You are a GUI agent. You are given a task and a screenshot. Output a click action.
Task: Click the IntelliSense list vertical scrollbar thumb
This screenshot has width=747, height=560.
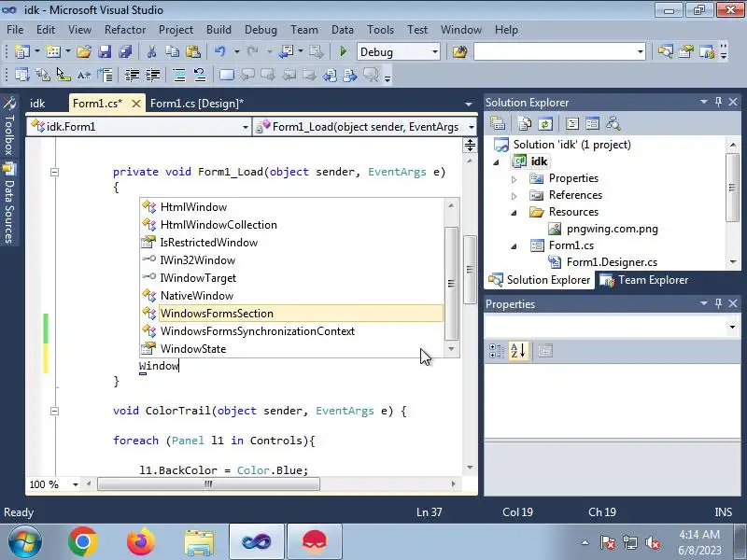tap(451, 284)
